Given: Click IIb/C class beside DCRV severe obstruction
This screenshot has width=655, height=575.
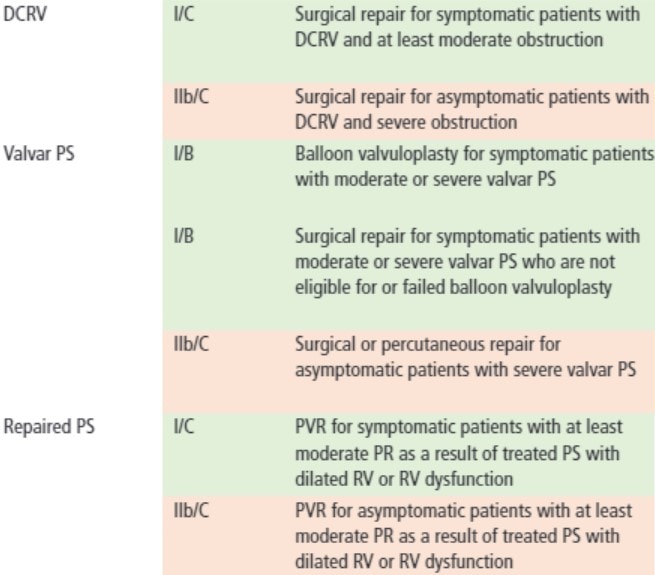Looking at the screenshot, I should pos(191,97).
